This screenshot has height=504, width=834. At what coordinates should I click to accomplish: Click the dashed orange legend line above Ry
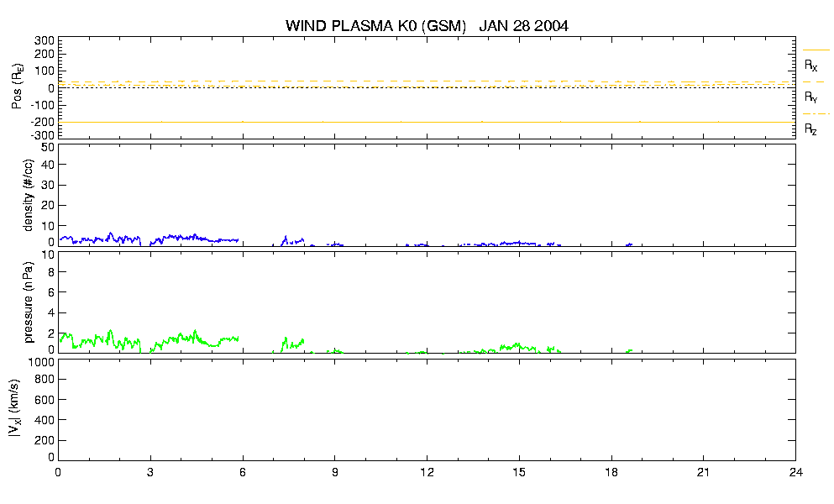point(816,82)
